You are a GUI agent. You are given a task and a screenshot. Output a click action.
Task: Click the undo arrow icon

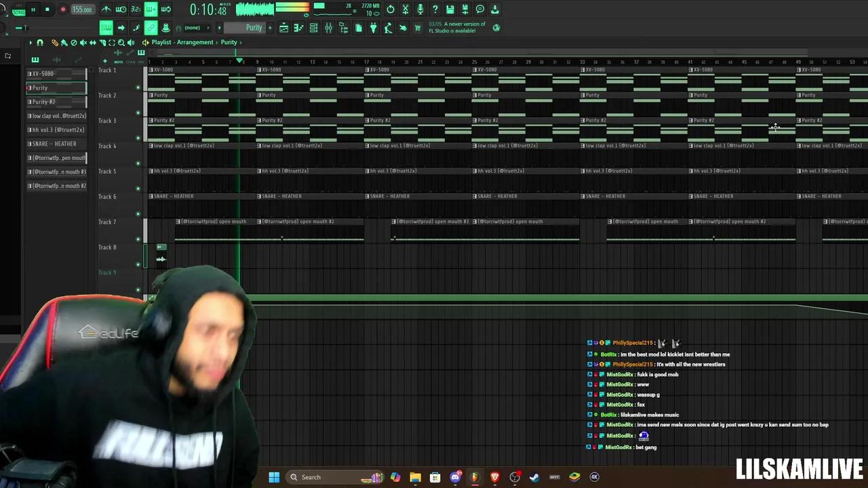pyautogui.click(x=389, y=9)
